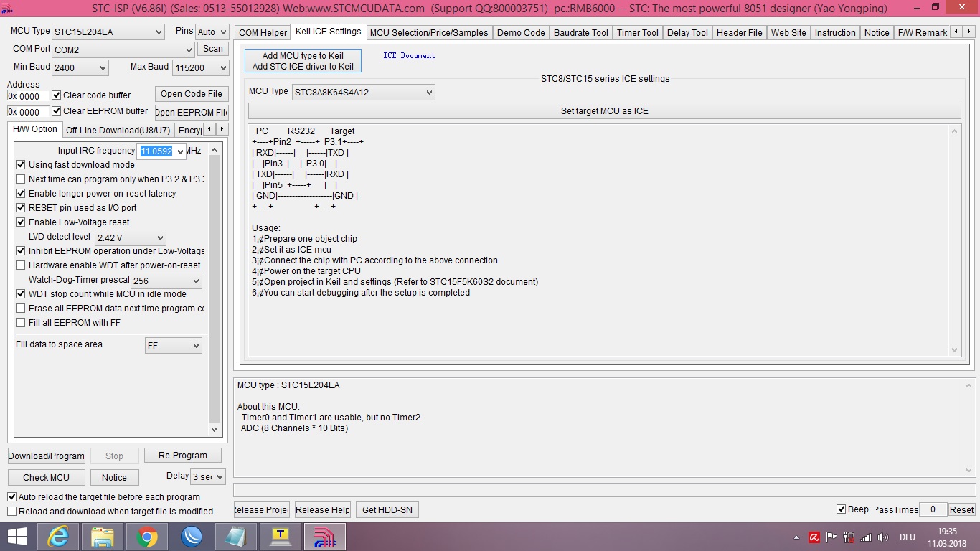Click the down arrow of the H/W Option scrollbar
Viewport: 980px width, 551px height.
click(214, 429)
